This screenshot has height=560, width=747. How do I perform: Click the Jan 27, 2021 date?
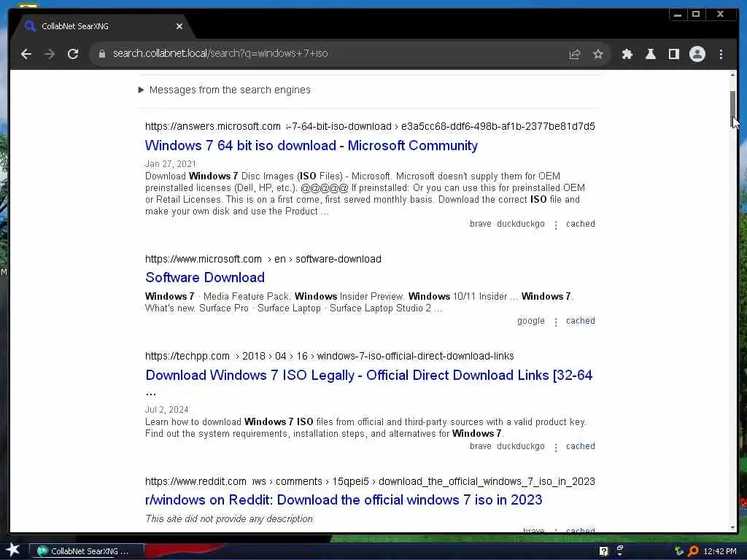pos(170,164)
